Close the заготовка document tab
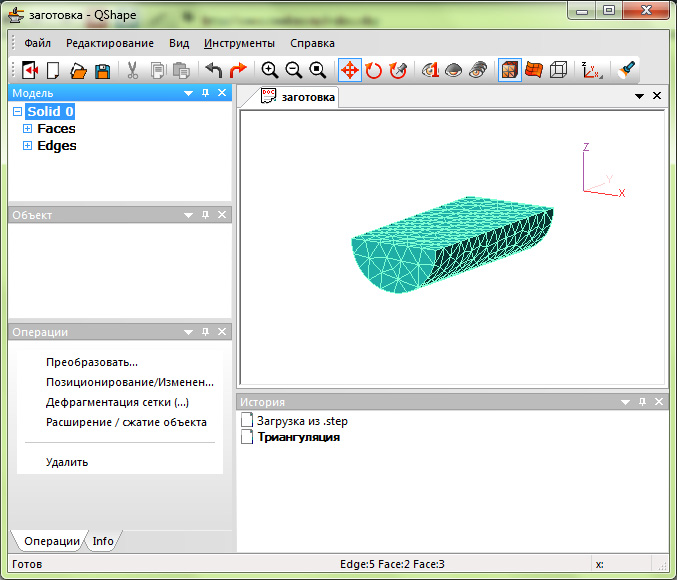 (657, 96)
